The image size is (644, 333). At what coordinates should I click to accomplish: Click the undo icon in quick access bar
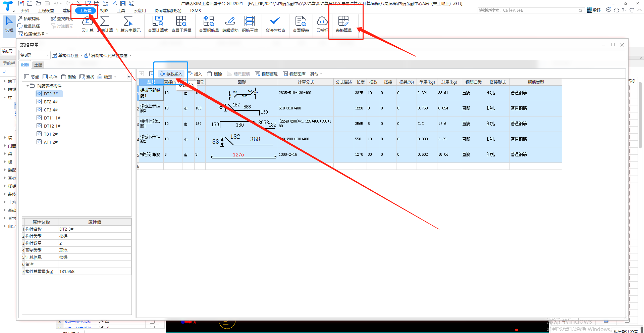(x=56, y=3)
